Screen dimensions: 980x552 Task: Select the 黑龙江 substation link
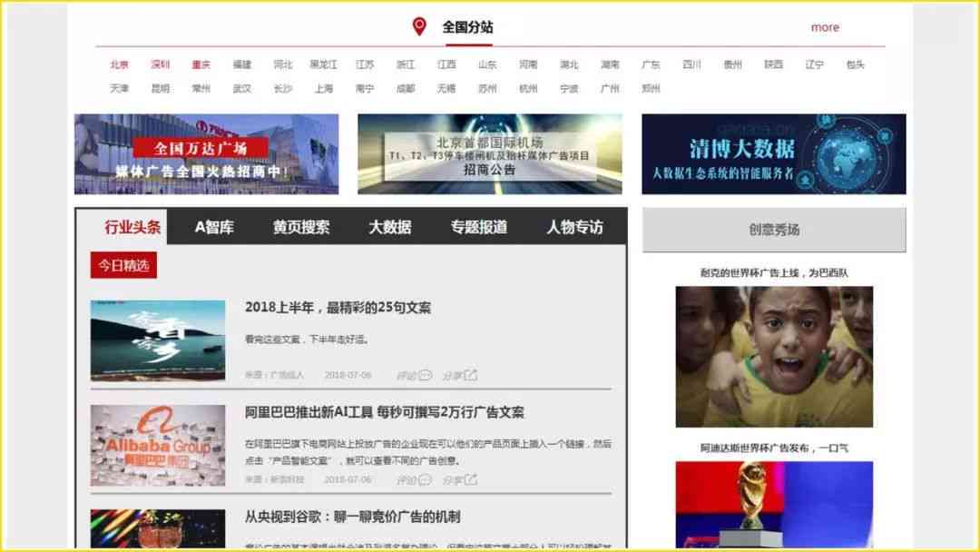point(324,64)
